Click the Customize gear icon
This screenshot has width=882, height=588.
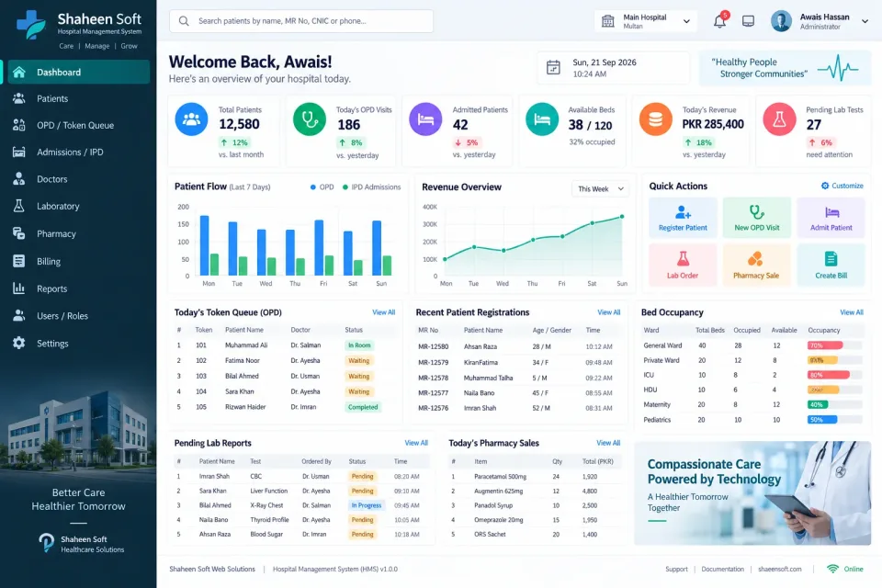(x=825, y=186)
